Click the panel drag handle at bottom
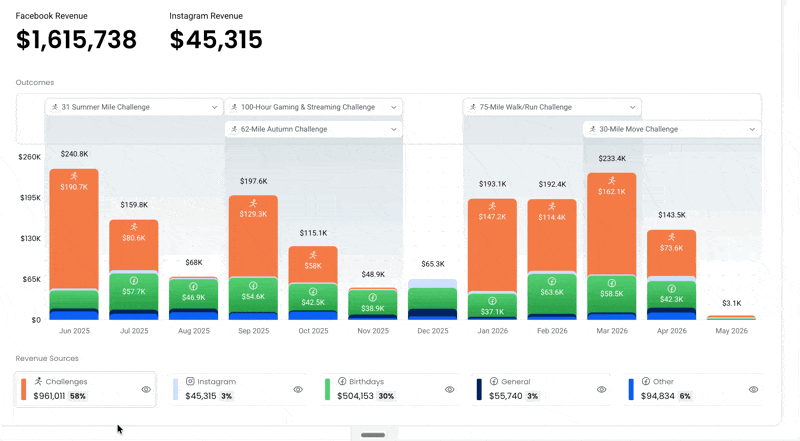 pyautogui.click(x=373, y=435)
